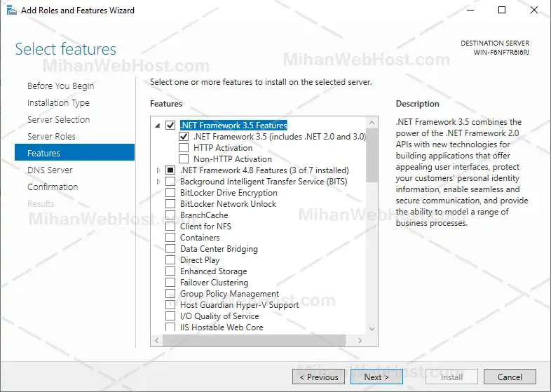Select the Group Policy Management item
This screenshot has width=551, height=392.
coord(229,294)
